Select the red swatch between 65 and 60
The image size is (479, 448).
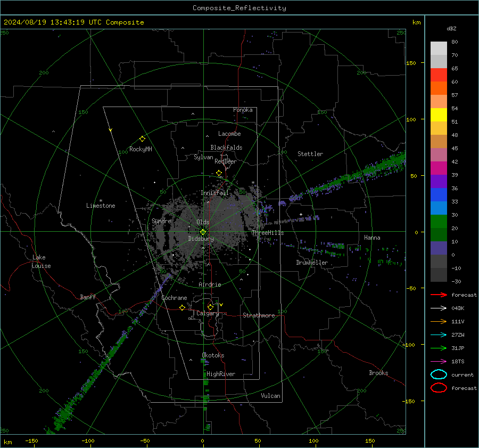coord(439,75)
